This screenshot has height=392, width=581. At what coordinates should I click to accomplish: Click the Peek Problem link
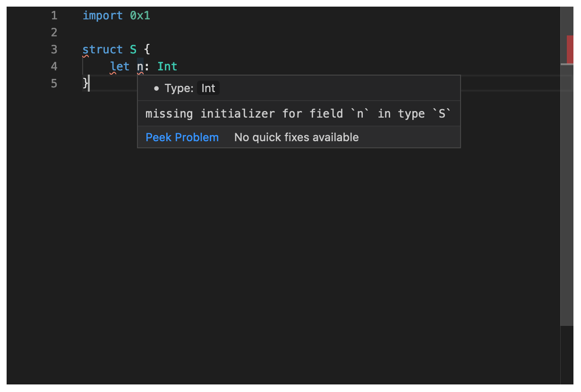182,137
